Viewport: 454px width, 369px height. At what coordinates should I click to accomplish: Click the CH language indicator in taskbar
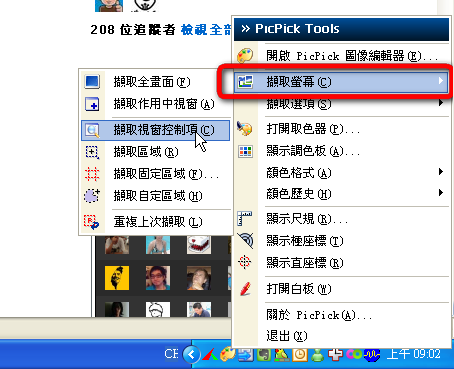click(x=171, y=354)
